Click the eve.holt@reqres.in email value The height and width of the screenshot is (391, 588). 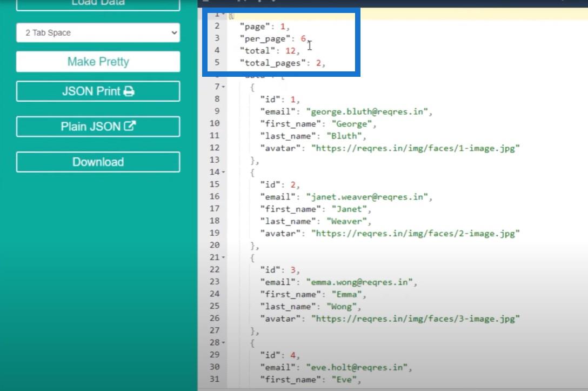click(357, 367)
